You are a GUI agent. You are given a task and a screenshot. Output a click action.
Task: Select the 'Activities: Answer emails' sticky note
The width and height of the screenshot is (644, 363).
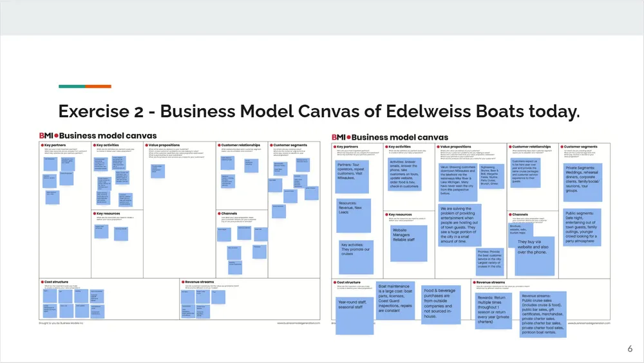click(404, 174)
